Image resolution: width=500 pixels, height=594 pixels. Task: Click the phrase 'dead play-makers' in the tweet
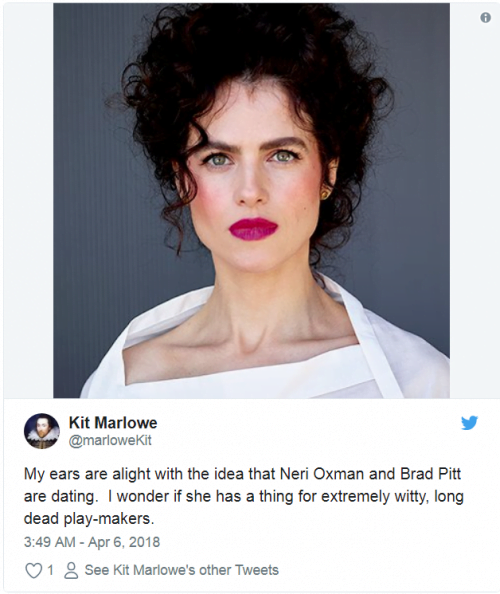pos(88,519)
